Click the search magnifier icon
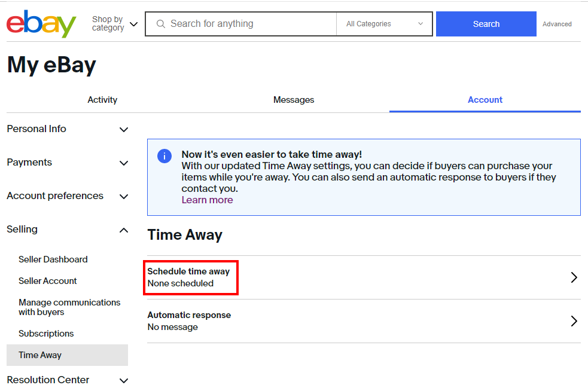The image size is (588, 391). coord(161,24)
